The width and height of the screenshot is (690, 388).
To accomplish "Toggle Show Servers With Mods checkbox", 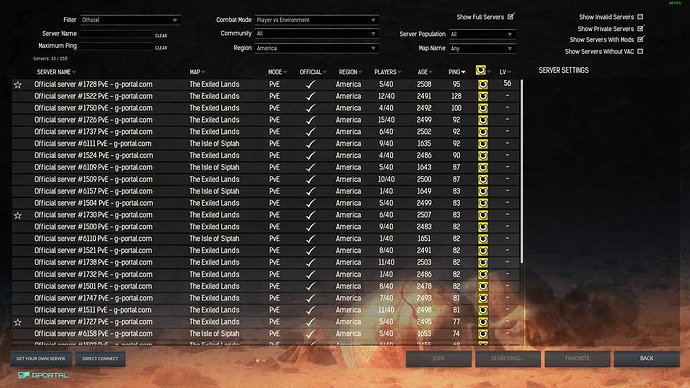I will 641,39.
